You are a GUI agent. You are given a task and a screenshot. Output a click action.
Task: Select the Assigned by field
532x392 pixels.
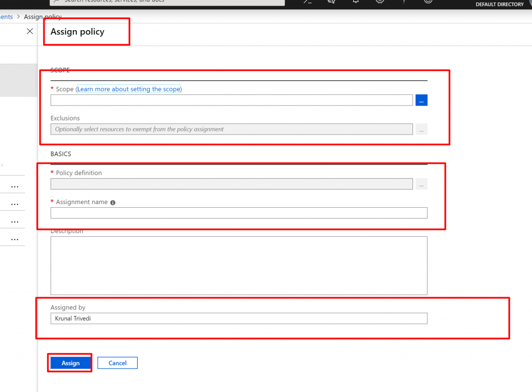point(238,318)
